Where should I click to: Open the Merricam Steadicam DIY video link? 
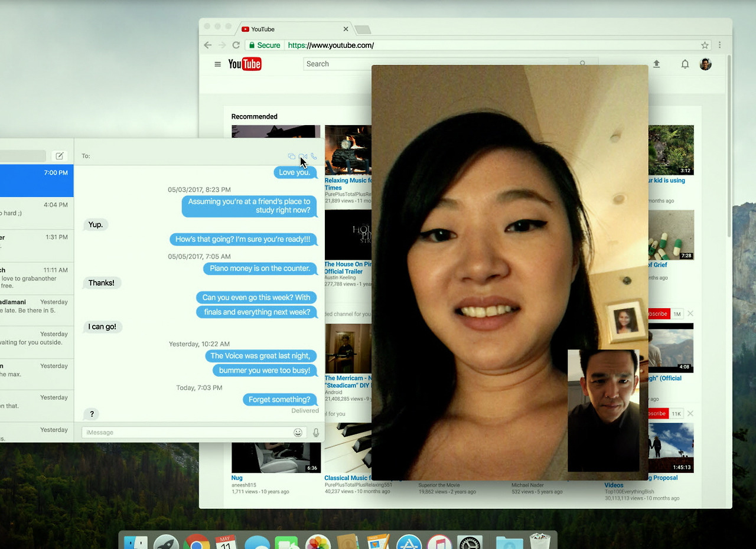click(x=348, y=381)
